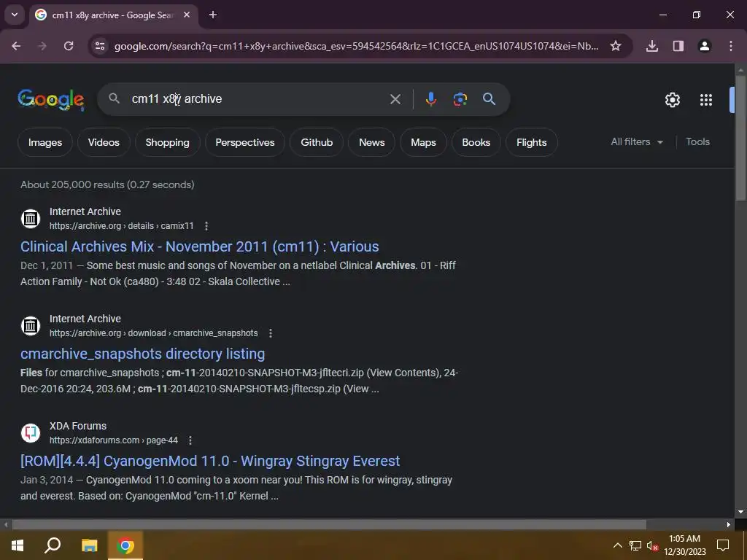Click the horizontal scrollbar thumb
This screenshot has height=560, width=747.
[x=329, y=524]
